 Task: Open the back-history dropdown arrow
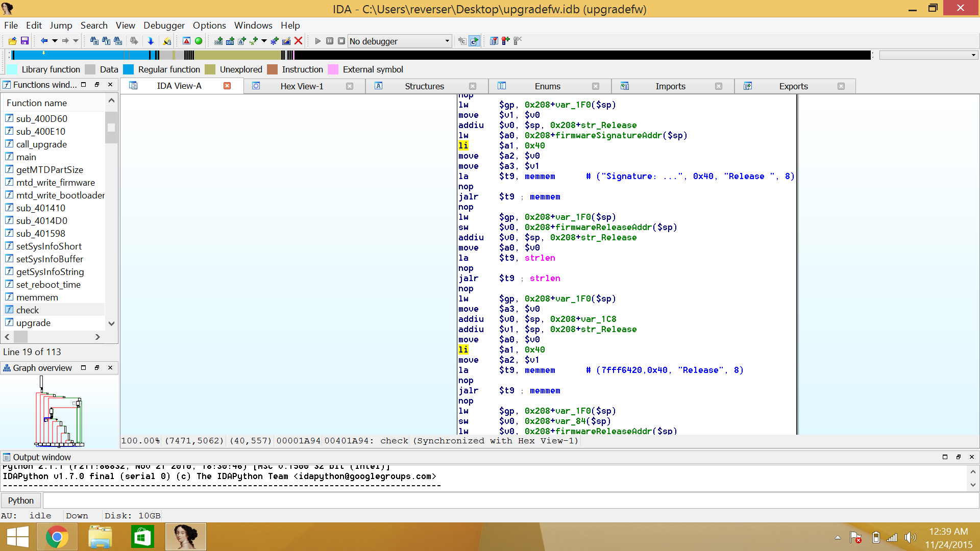tap(55, 41)
